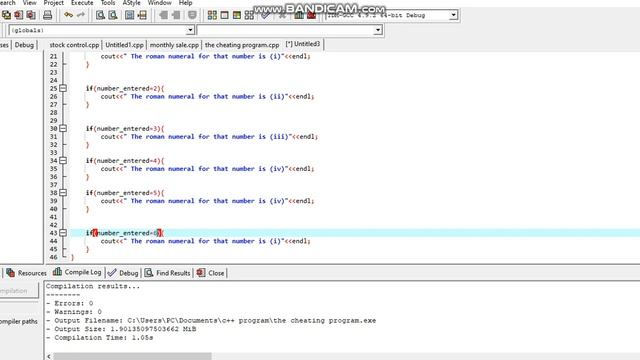Open the compiler set dropdown
Screen dimensions: 640x360
[x=453, y=15]
